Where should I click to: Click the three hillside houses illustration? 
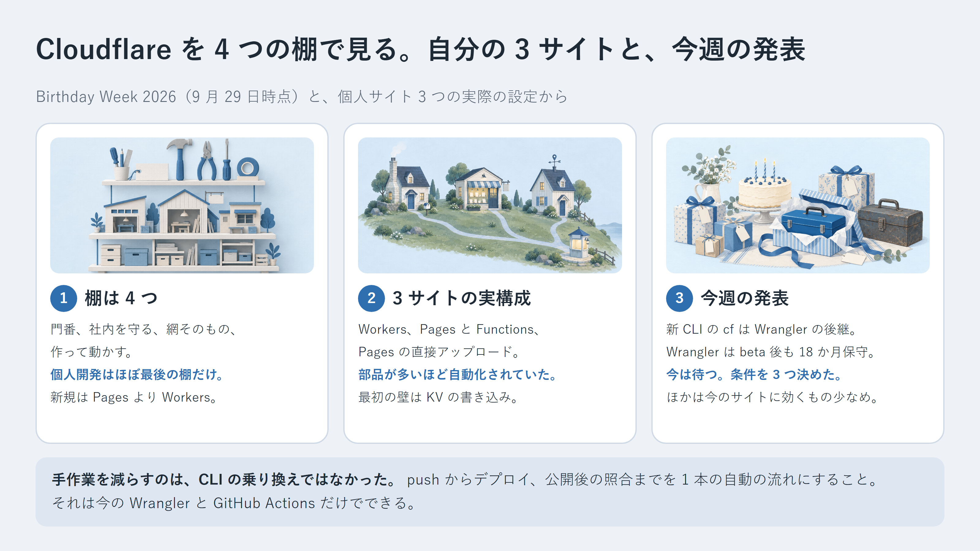[490, 205]
